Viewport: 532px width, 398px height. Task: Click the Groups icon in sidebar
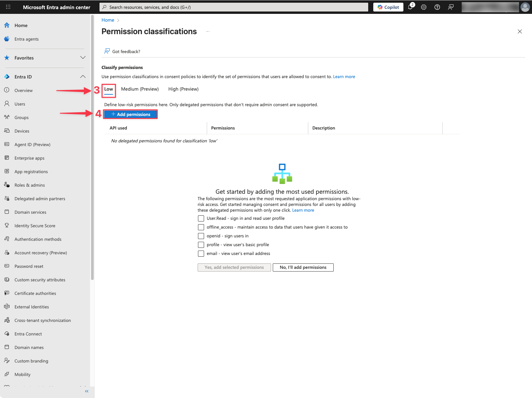pos(7,117)
